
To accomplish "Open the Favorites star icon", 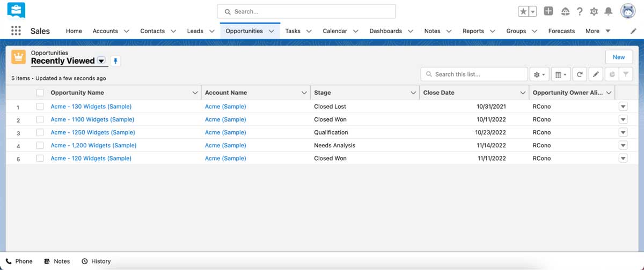I will [523, 11].
